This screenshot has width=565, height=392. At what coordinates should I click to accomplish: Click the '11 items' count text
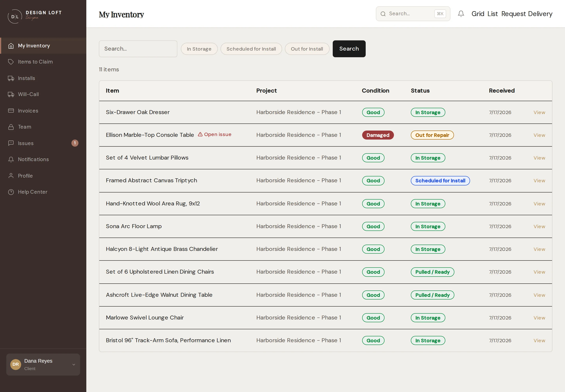[109, 70]
